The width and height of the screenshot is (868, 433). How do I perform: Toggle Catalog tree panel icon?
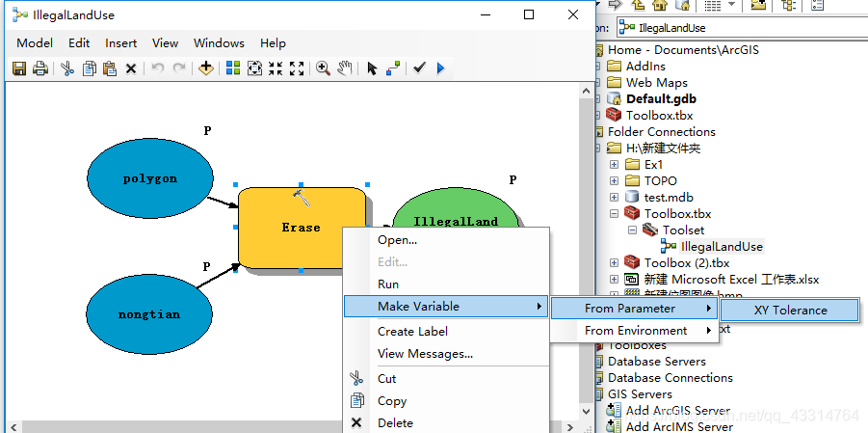coord(788,5)
